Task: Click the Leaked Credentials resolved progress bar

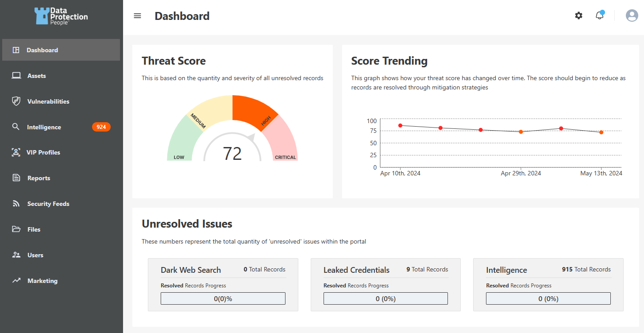Action: (386, 298)
